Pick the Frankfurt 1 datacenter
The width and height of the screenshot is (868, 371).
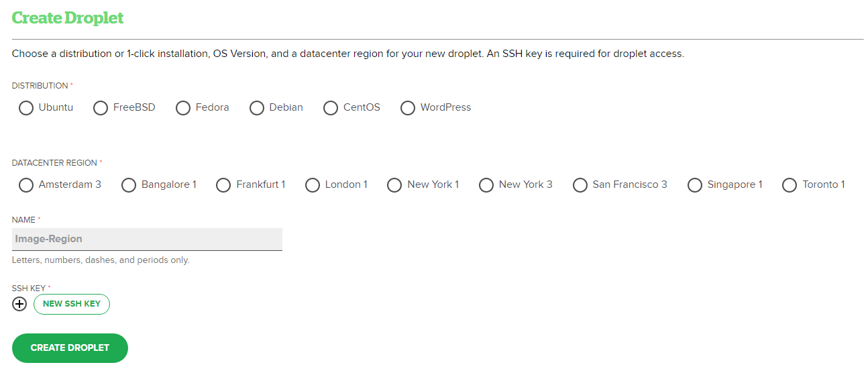(x=223, y=185)
